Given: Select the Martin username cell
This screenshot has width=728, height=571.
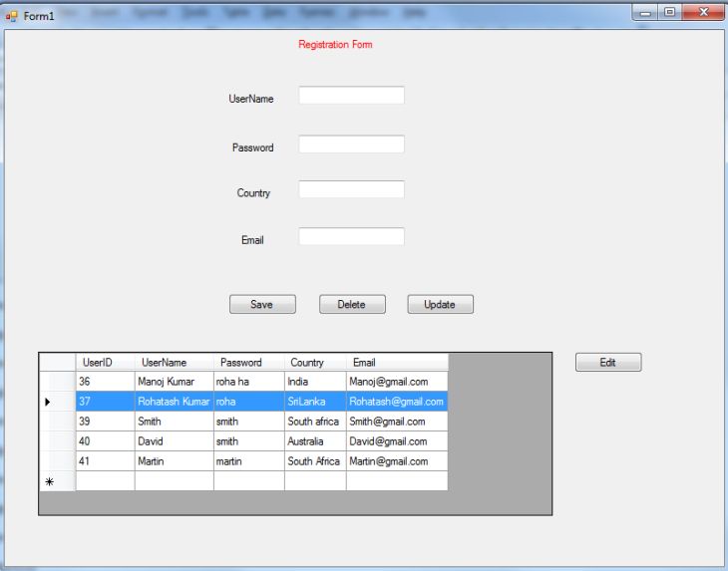Looking at the screenshot, I should click(x=175, y=461).
